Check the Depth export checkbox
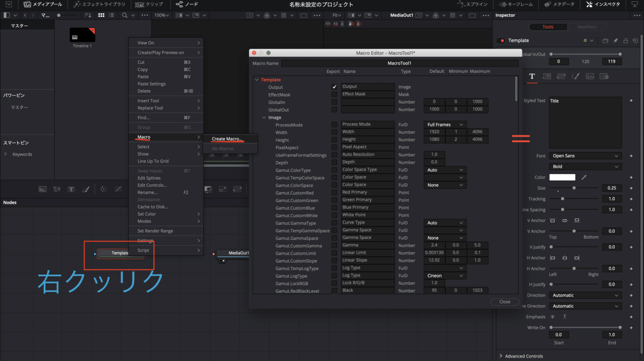 pos(335,163)
